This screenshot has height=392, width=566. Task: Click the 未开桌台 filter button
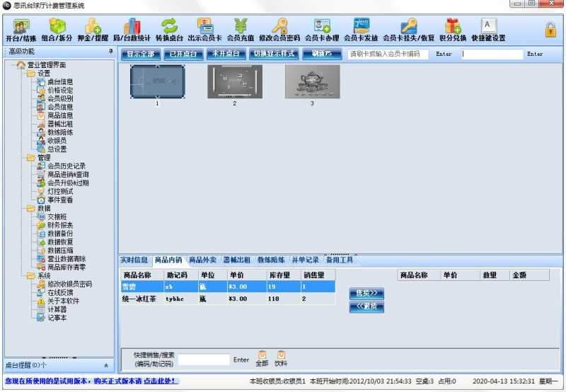coord(226,54)
